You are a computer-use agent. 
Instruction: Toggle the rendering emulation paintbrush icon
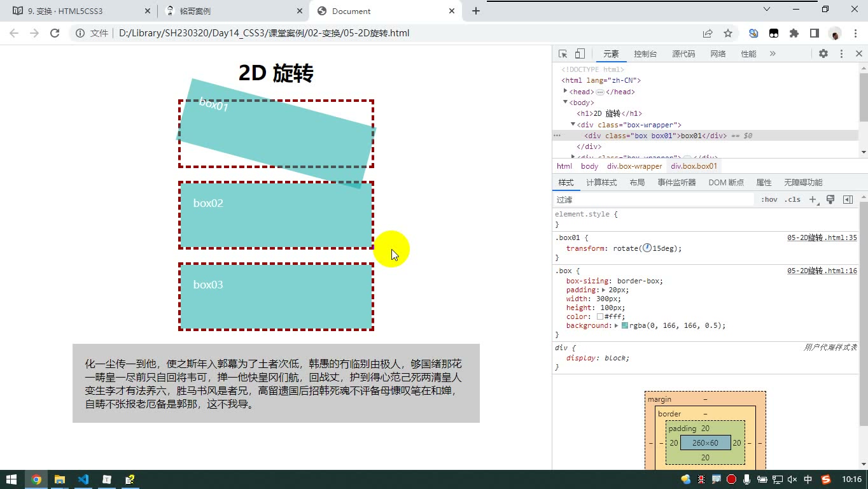(x=830, y=199)
